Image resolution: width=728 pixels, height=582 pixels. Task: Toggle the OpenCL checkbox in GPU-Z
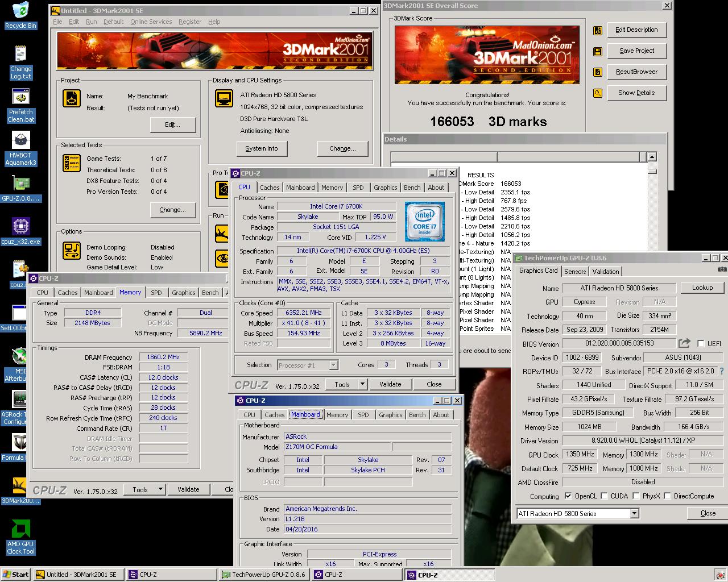click(x=568, y=496)
